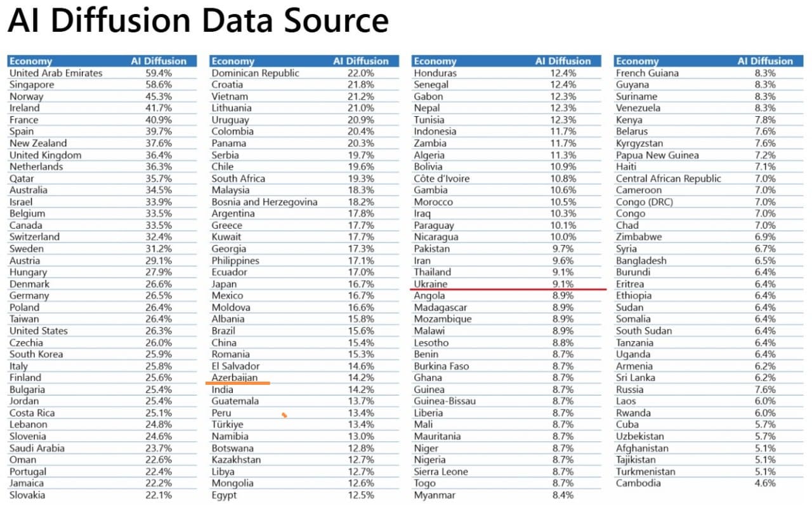Click Honduras' 12.4% diffusion value
The width and height of the screenshot is (812, 508).
563,73
